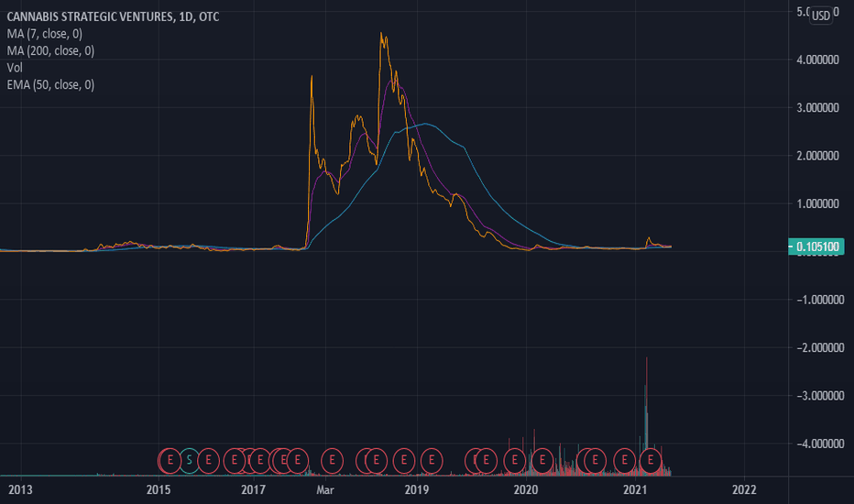
Task: Select the MA (7, close, 0) indicator legend
Action: tap(45, 34)
